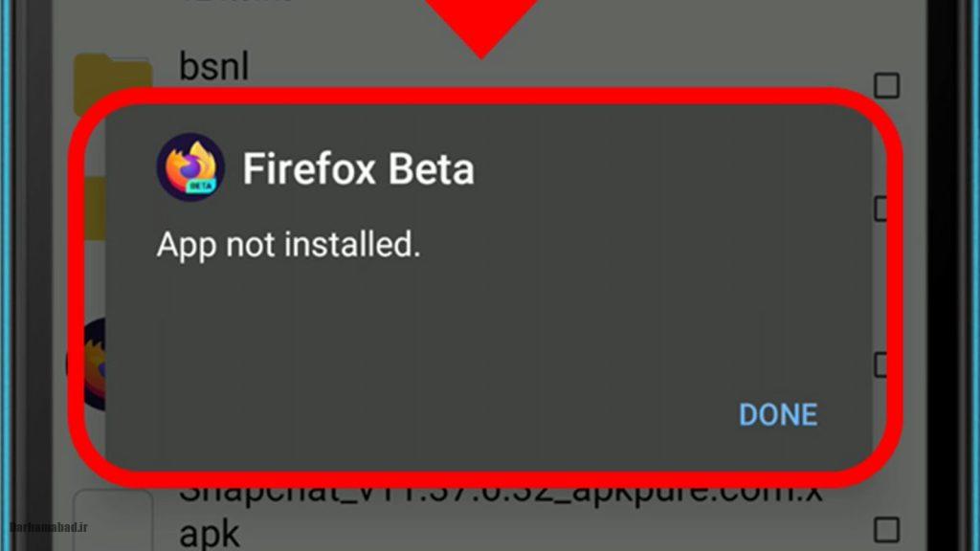Viewport: 980px width, 551px height.
Task: Click the Firefox Beta logo in the dialog
Action: [190, 167]
